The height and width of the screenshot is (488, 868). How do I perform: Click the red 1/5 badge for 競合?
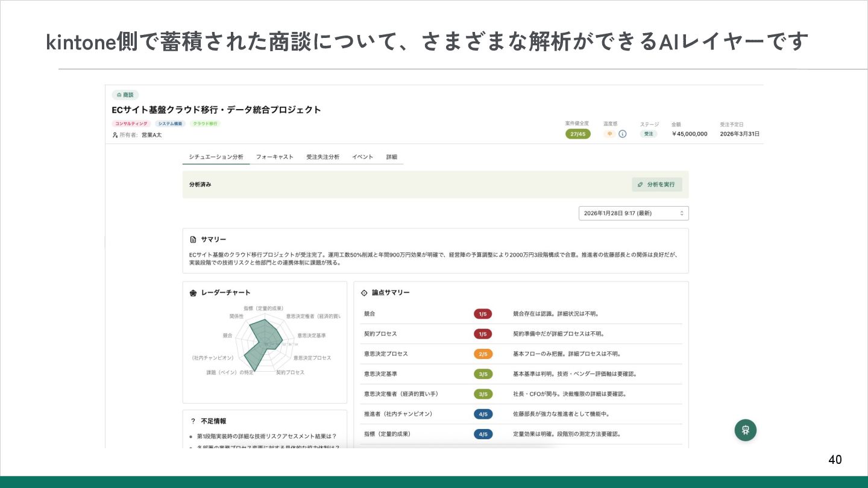point(483,314)
